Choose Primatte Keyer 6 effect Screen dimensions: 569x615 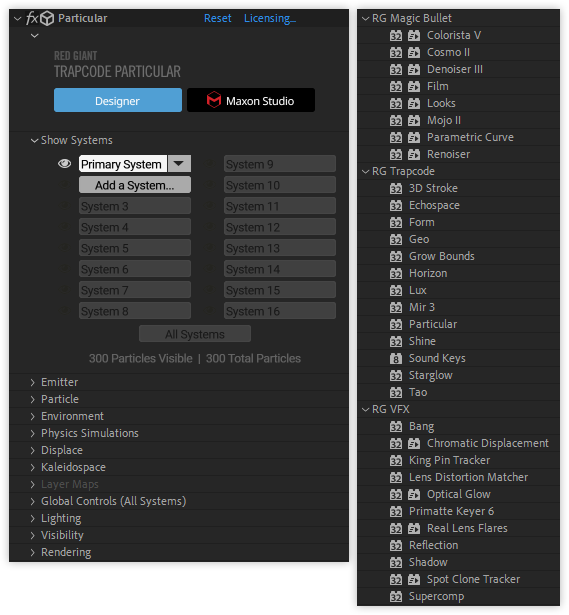coord(451,511)
